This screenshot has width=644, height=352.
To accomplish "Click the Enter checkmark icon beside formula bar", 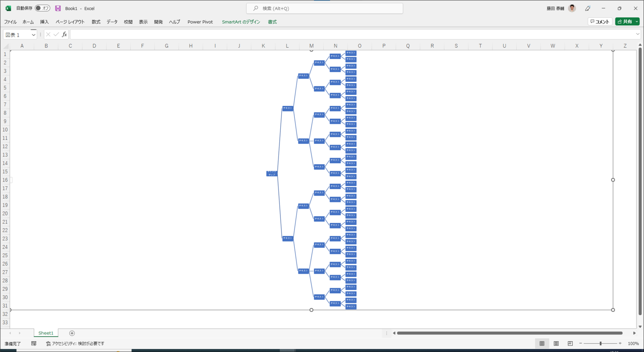I will tap(56, 34).
